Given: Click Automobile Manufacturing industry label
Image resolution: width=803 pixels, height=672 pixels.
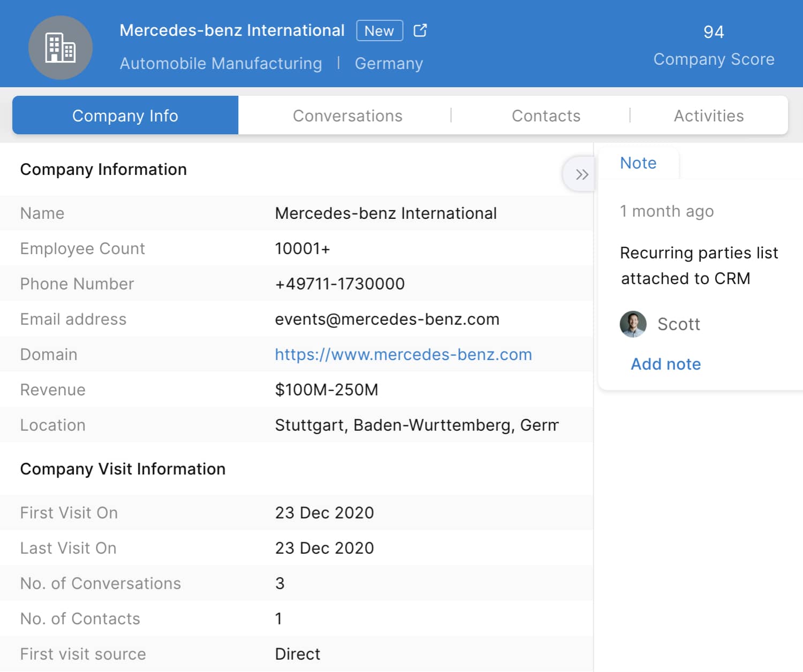Looking at the screenshot, I should point(221,64).
